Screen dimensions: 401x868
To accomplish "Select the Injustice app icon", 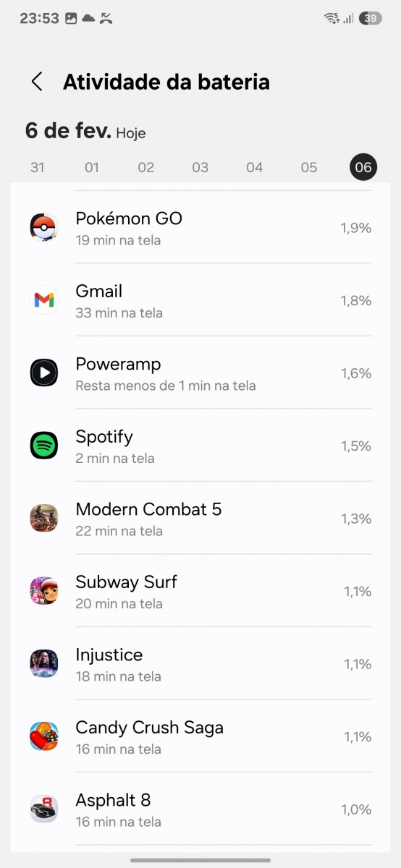I will [x=43, y=664].
